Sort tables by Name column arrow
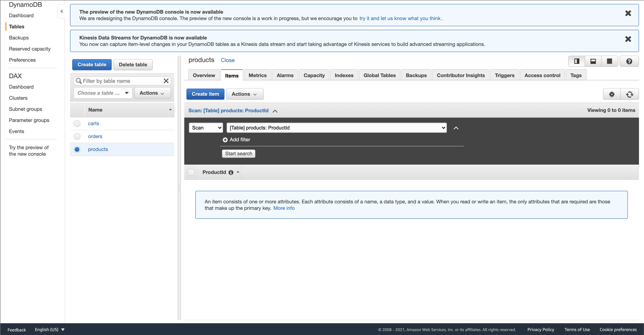644x335 pixels. [x=170, y=110]
